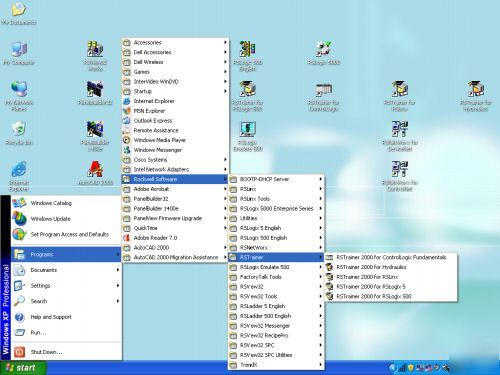This screenshot has height=375, width=500.
Task: Open PanelBuilder32 folder
Action: point(175,199)
